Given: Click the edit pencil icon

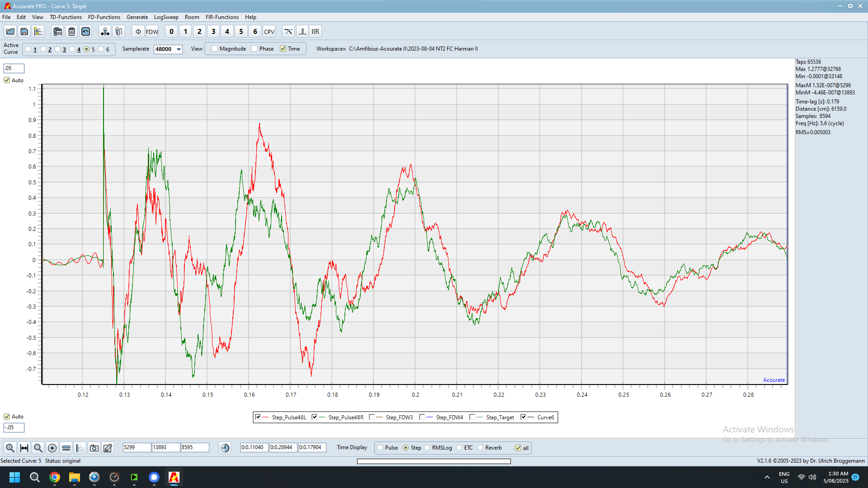Looking at the screenshot, I should 108,448.
